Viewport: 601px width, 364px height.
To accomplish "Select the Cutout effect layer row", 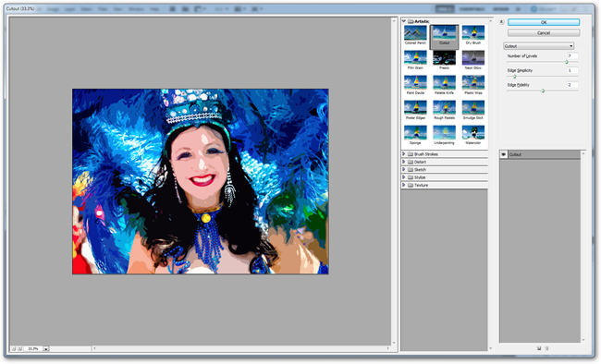I will coord(540,154).
